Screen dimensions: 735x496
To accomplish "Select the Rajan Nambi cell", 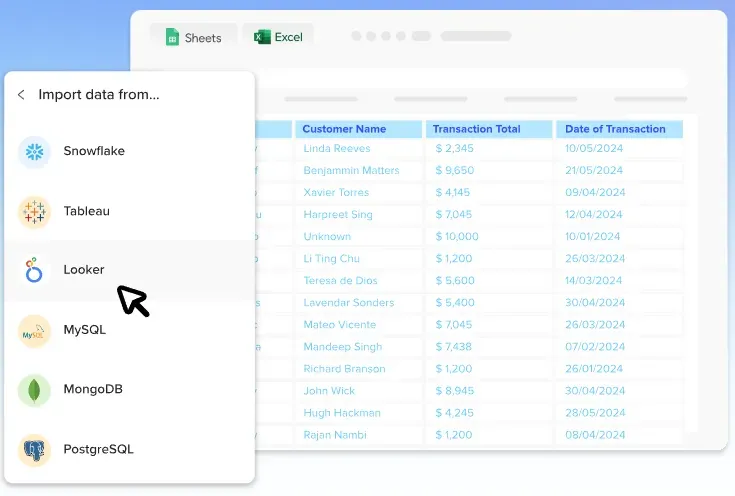I will 359,435.
